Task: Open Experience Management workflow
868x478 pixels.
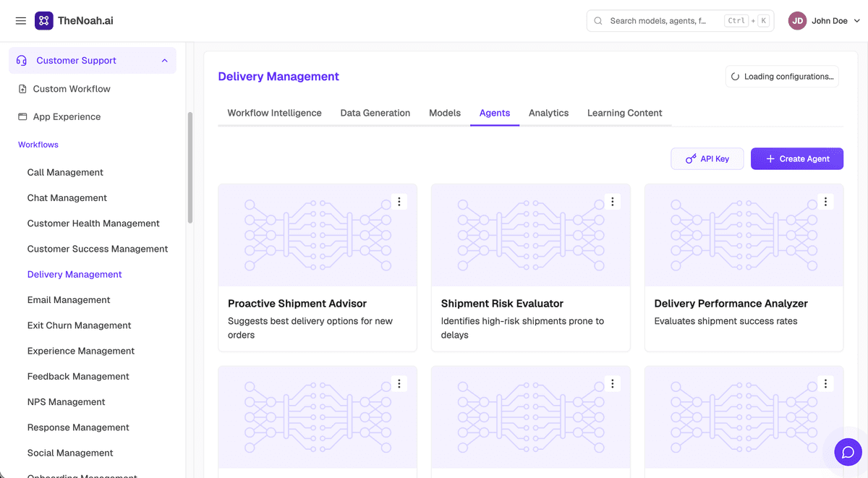Action: pos(81,351)
